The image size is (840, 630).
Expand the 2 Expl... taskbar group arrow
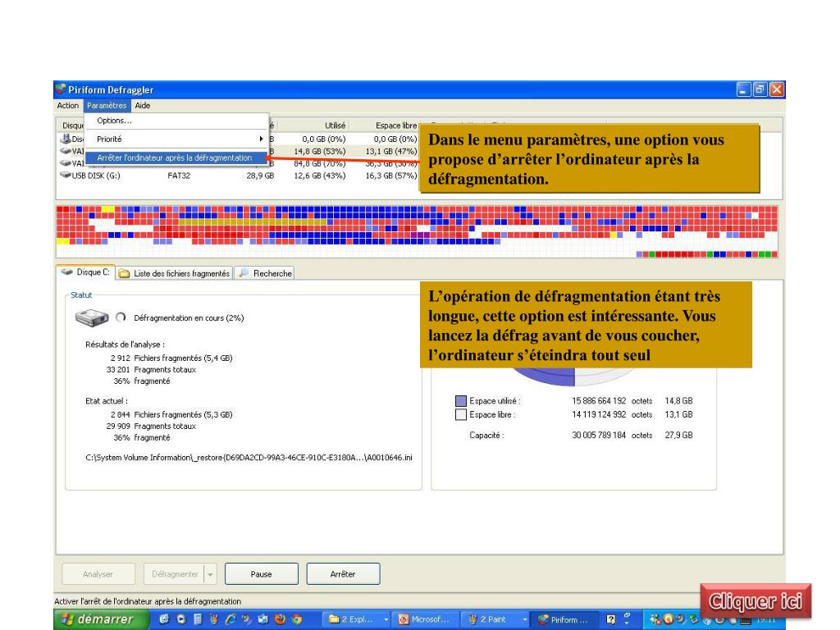[386, 619]
